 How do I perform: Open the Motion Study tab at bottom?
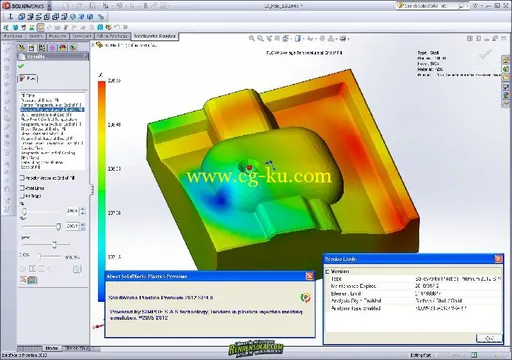click(x=79, y=348)
